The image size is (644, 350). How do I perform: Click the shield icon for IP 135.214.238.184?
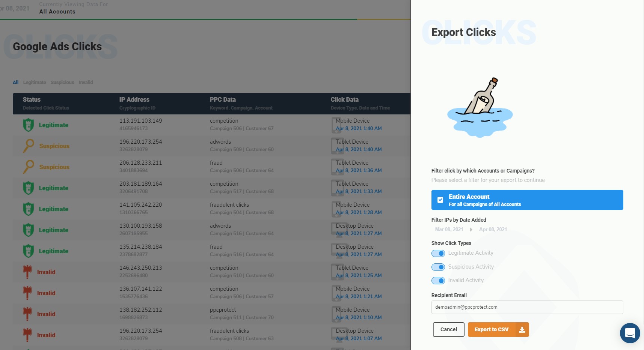coord(29,251)
